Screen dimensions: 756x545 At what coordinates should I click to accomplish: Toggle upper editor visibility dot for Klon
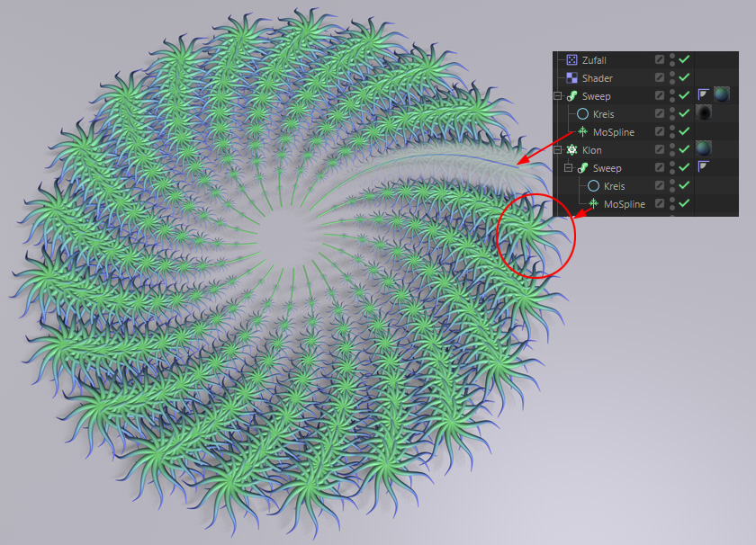tap(672, 147)
